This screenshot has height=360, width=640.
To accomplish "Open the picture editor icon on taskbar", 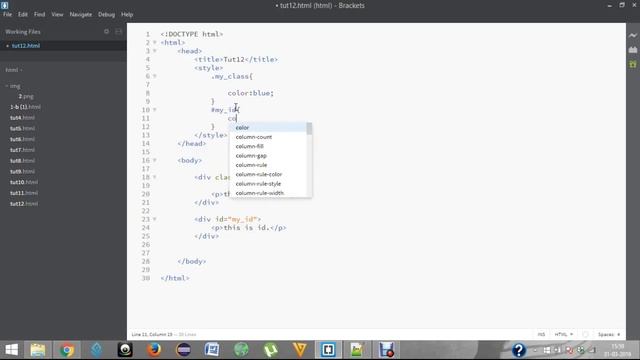I will point(357,350).
